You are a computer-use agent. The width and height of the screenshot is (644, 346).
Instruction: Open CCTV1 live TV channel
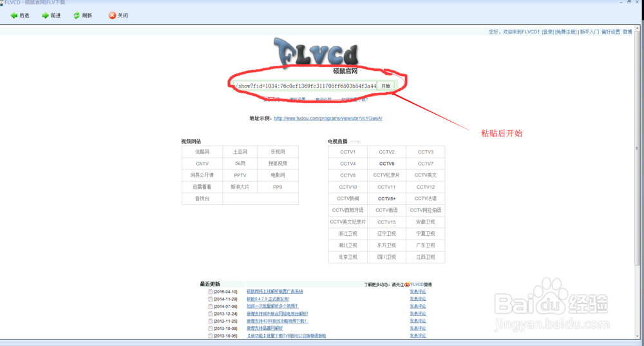click(348, 152)
